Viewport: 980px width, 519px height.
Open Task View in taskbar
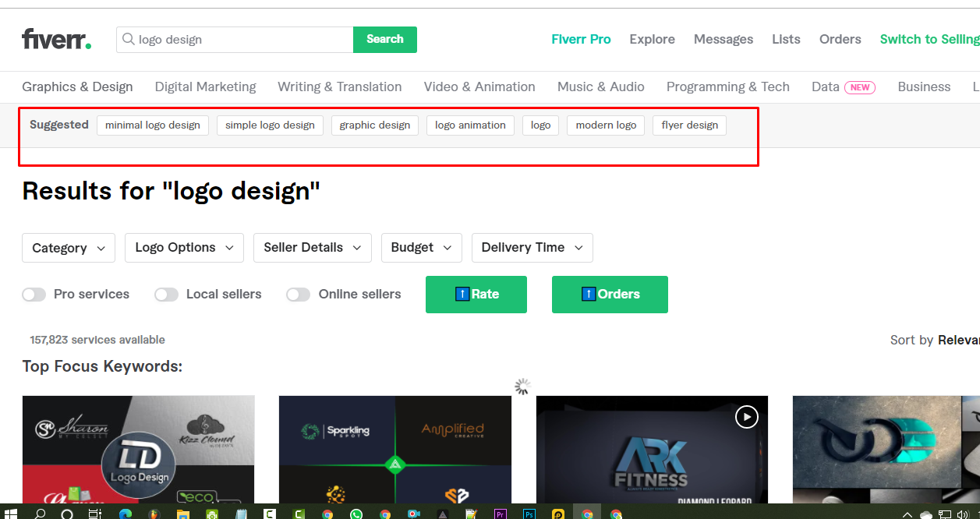tap(95, 514)
